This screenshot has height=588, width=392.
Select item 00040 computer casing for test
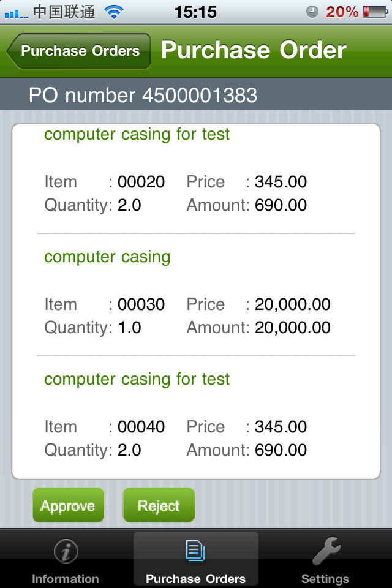(x=137, y=379)
